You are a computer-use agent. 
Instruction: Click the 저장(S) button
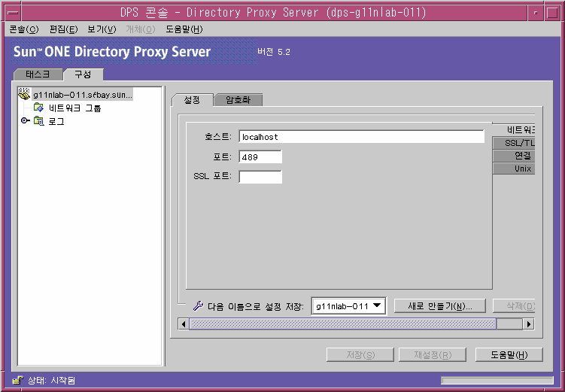click(x=360, y=355)
